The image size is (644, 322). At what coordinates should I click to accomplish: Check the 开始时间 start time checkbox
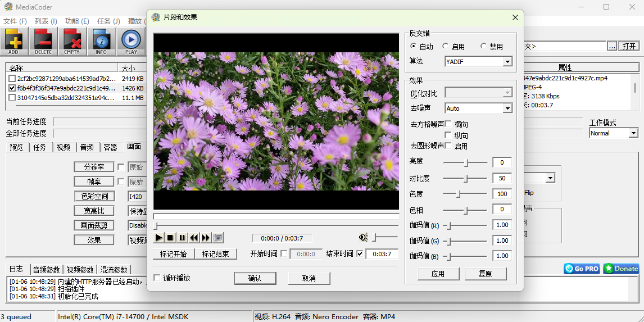tap(284, 253)
